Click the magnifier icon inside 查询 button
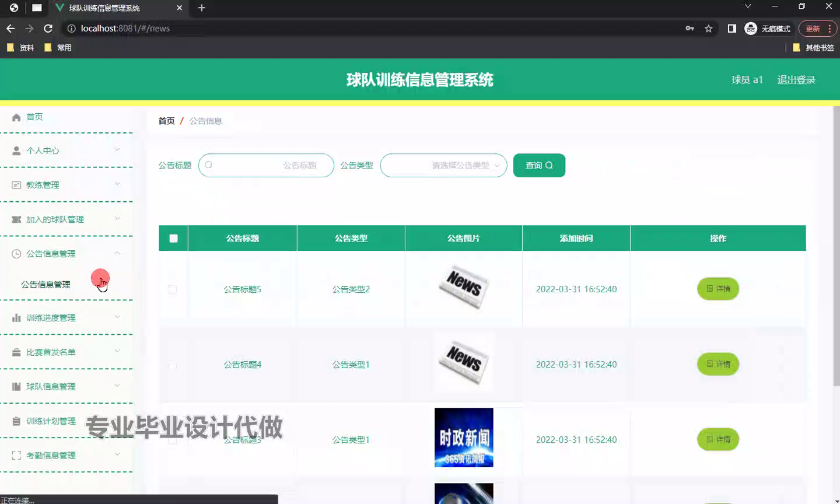This screenshot has width=840, height=504. (551, 165)
